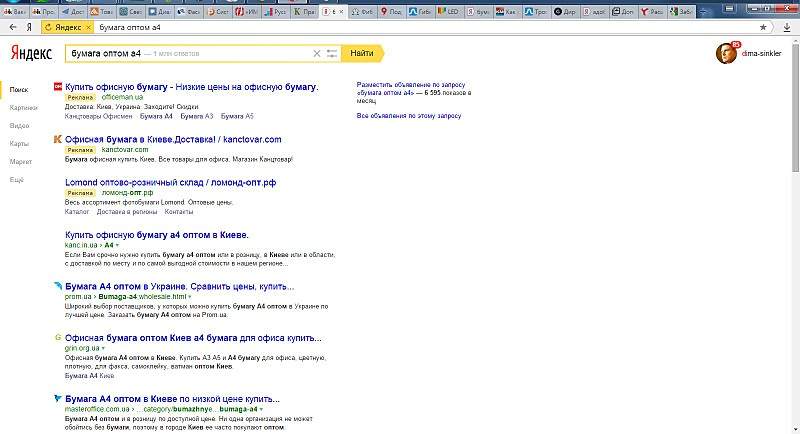
Task: Open "Купить офисную бумагу а4 оптом в Киеве"
Action: [x=157, y=235]
